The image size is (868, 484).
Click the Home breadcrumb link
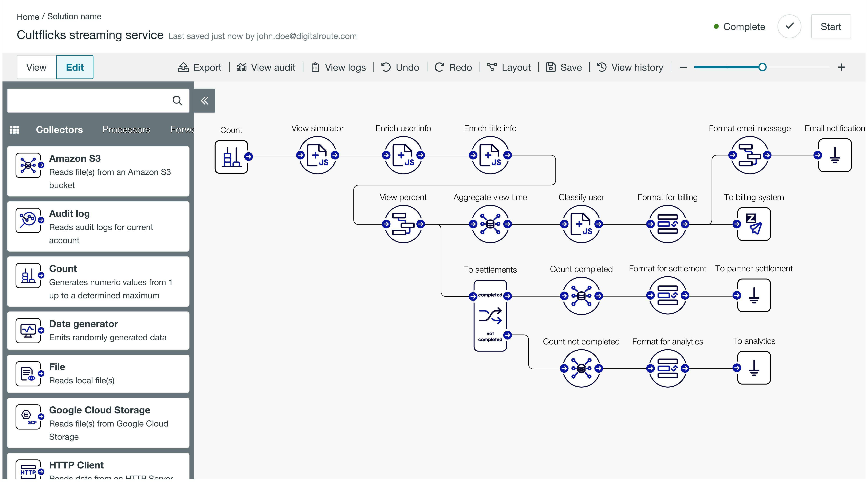28,16
